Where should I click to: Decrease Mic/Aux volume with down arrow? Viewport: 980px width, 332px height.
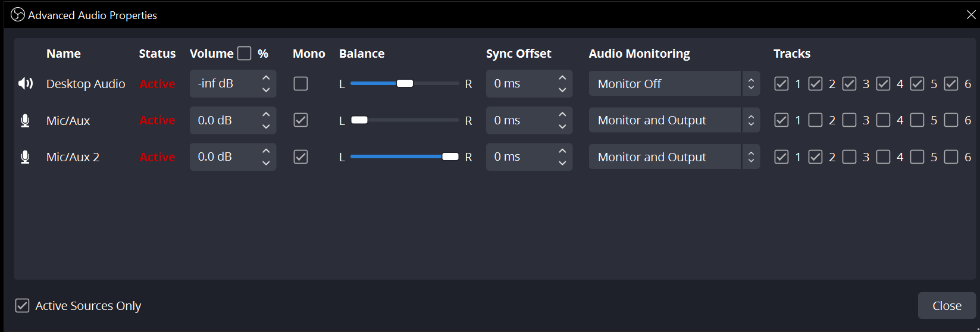pyautogui.click(x=266, y=127)
